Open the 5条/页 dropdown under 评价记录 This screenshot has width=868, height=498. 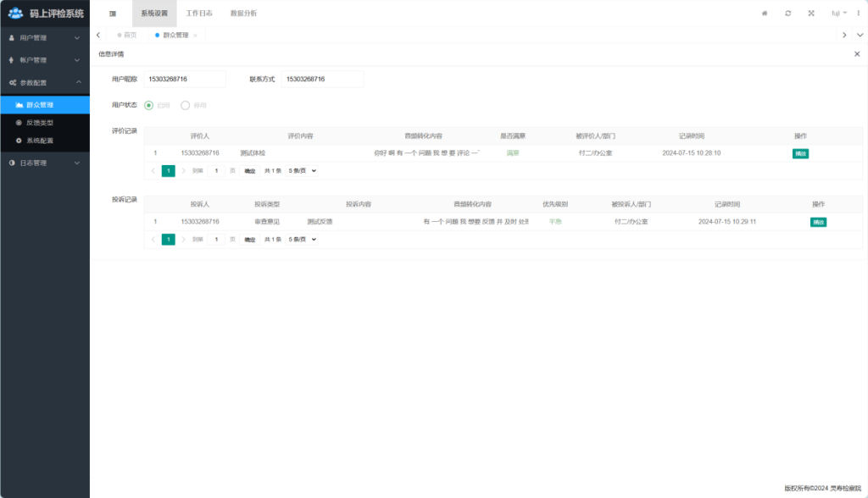(302, 170)
